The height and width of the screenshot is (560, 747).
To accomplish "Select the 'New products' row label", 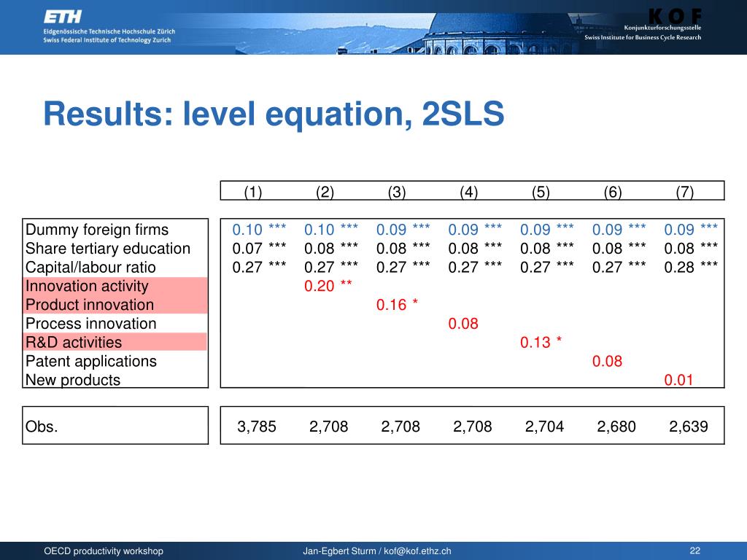I will click(x=73, y=380).
